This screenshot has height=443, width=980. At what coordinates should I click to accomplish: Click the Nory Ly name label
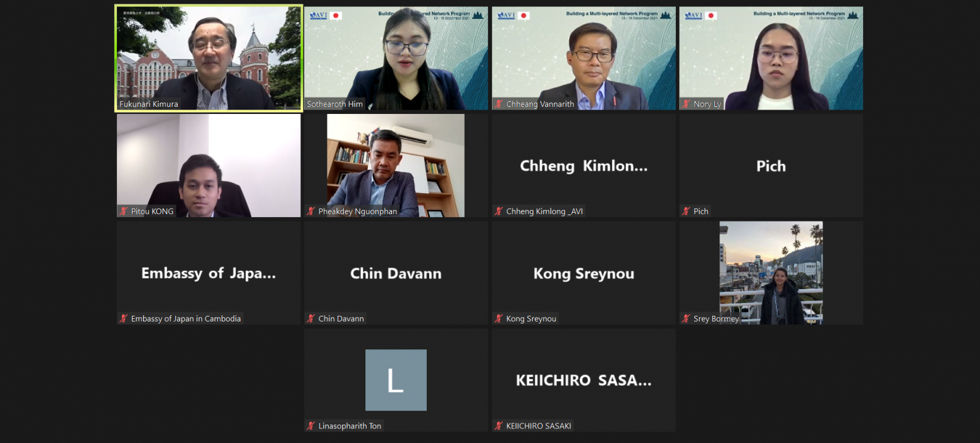tap(707, 104)
